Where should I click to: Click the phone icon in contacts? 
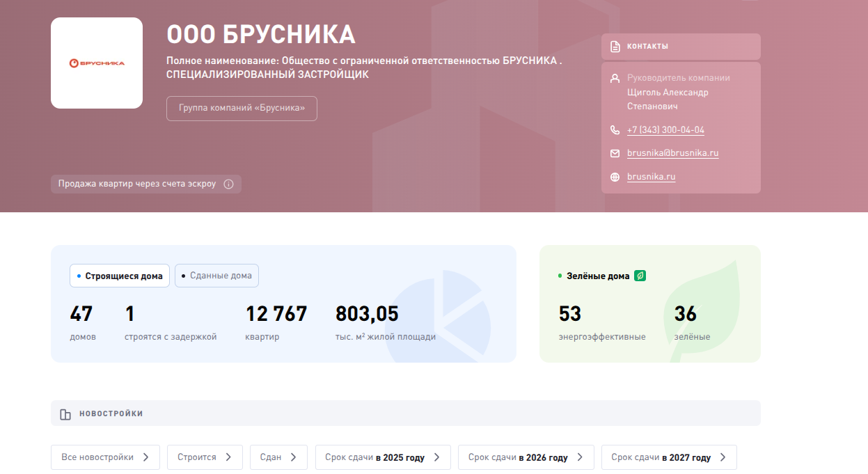[x=615, y=130]
